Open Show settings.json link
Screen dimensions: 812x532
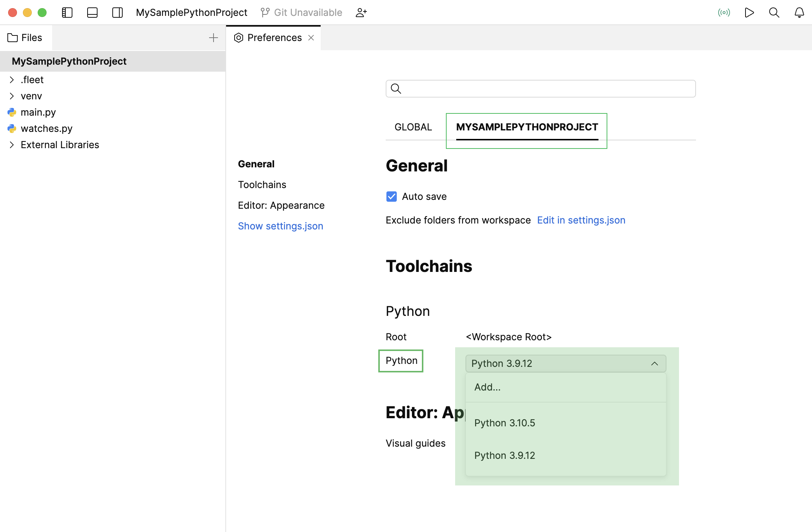(280, 226)
